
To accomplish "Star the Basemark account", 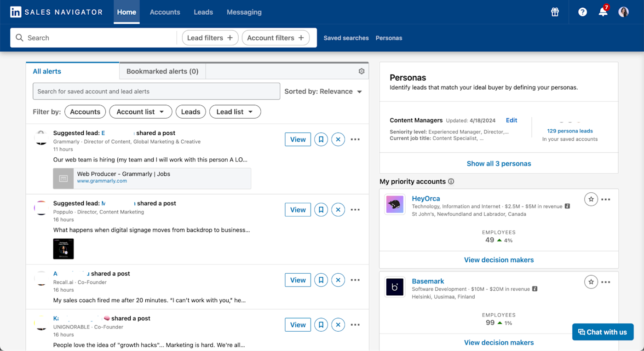I will coord(591,282).
